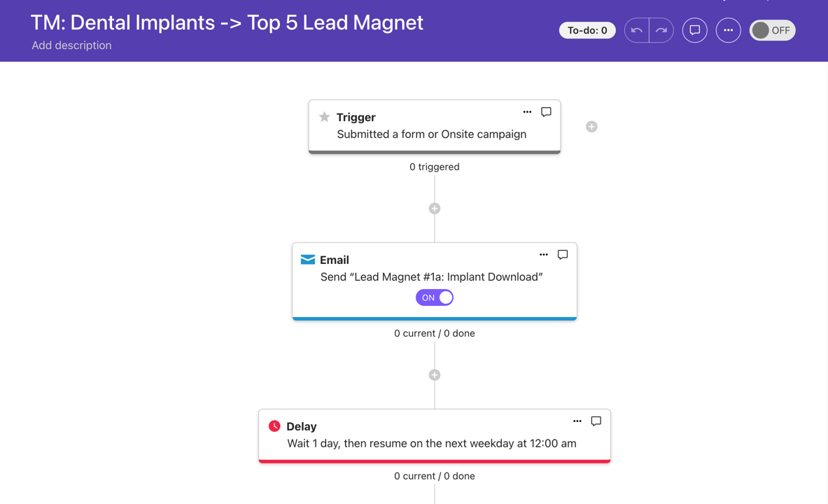Open the Delay step's three-dot menu
Image resolution: width=828 pixels, height=504 pixels.
pos(577,421)
